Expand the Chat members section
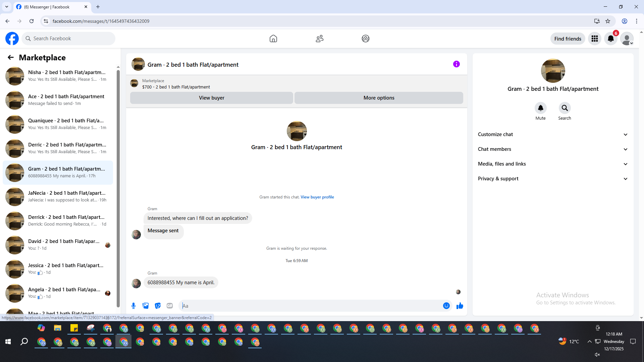This screenshot has height=362, width=644. click(553, 149)
